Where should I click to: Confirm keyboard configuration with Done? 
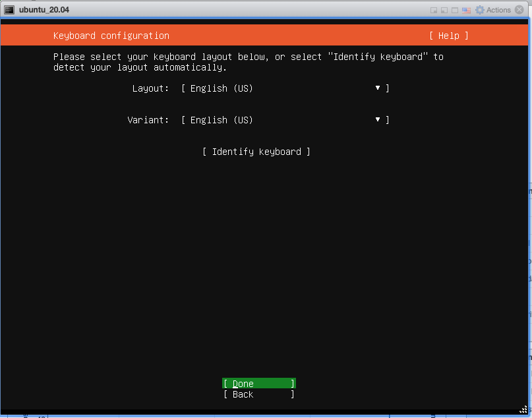tap(259, 384)
